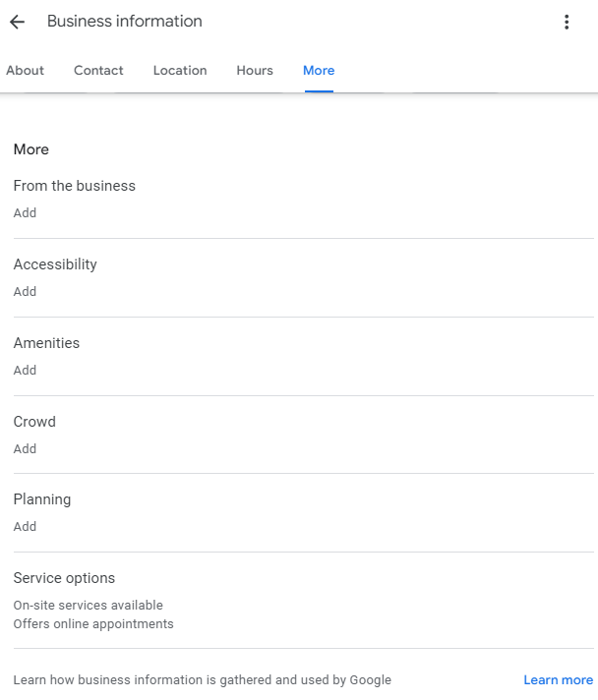598x700 pixels.
Task: Add Amenities information
Action: pyautogui.click(x=25, y=370)
